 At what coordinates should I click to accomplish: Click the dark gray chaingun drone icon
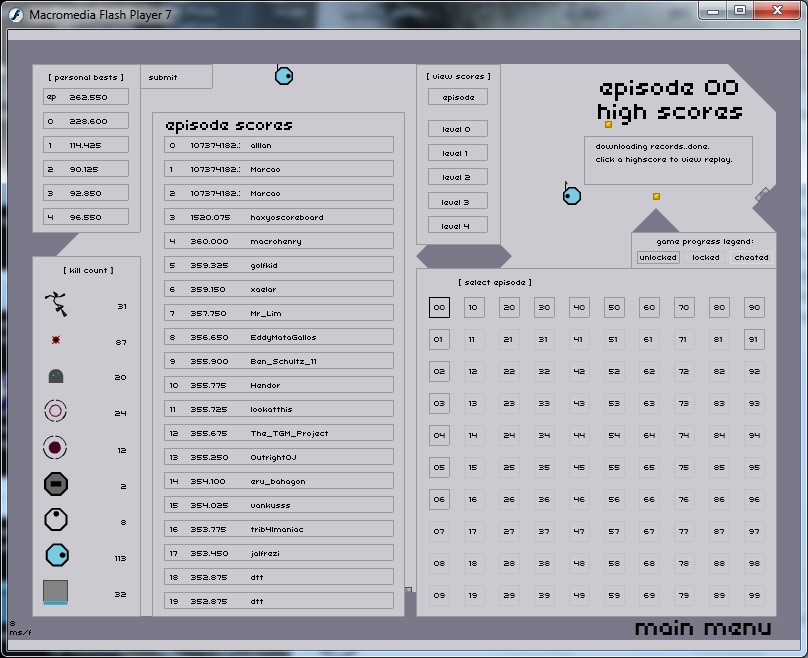click(x=56, y=485)
